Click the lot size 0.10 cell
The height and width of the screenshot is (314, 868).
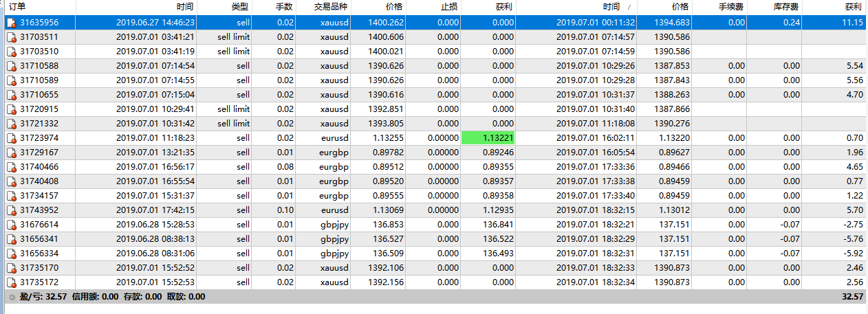click(x=285, y=210)
